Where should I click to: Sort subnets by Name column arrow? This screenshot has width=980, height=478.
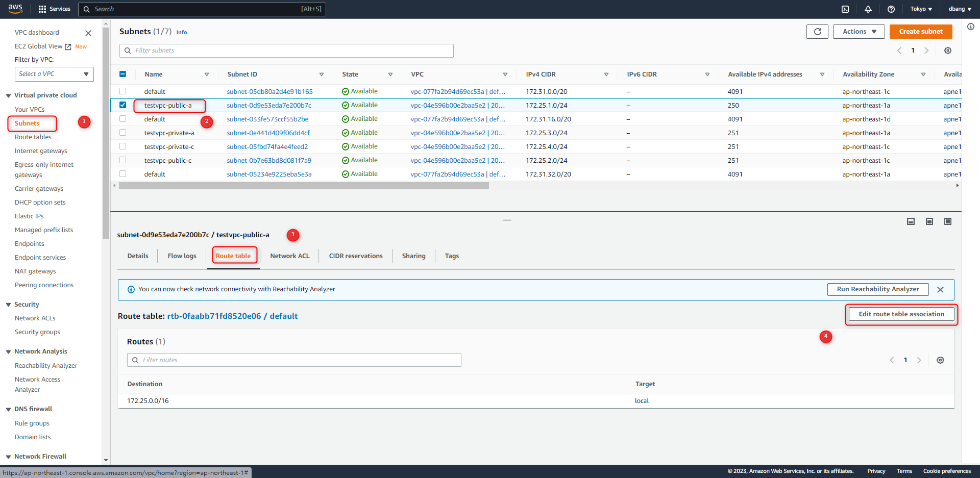[207, 74]
